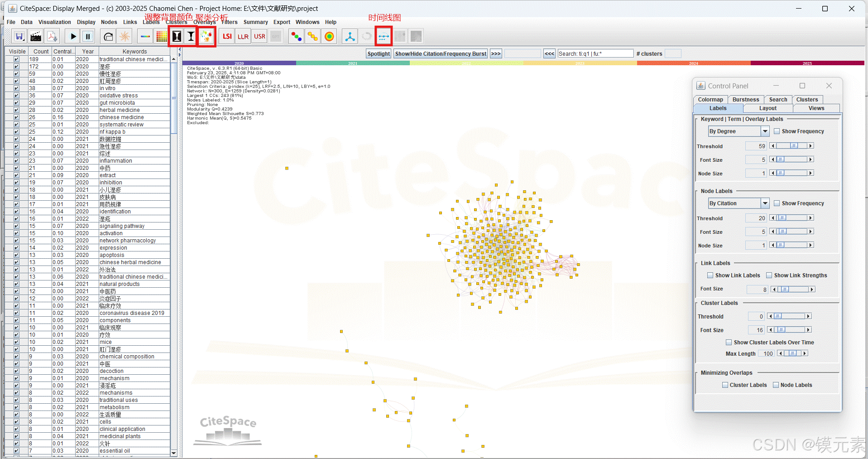
Task: Open the Colormap tab
Action: click(710, 100)
